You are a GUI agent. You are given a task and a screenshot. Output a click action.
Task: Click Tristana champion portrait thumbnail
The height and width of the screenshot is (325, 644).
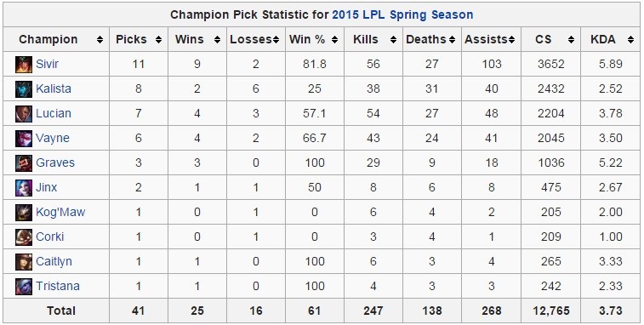point(24,287)
